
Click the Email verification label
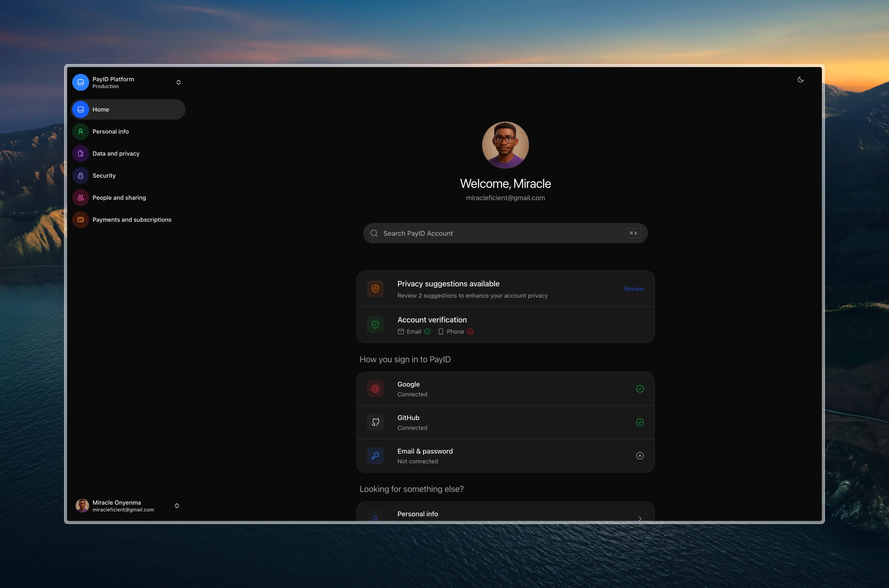click(x=414, y=331)
